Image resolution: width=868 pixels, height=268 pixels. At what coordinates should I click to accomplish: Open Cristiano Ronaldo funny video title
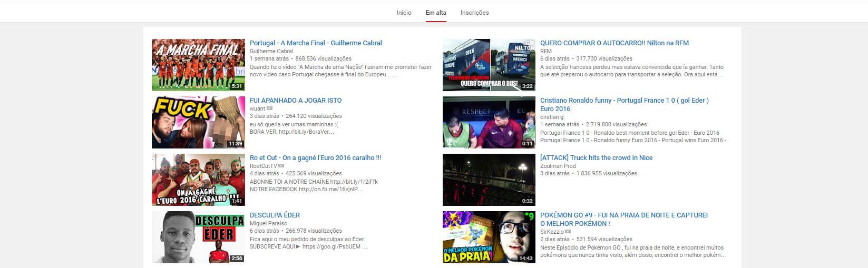pyautogui.click(x=625, y=105)
